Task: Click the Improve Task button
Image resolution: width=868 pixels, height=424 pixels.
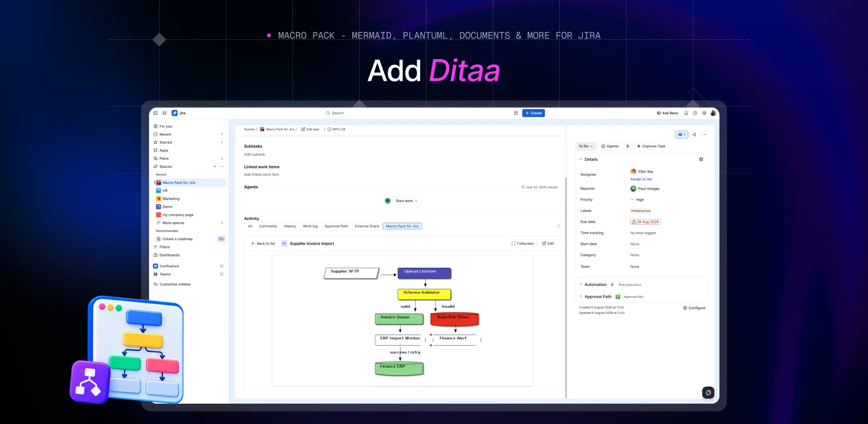Action: tap(651, 146)
